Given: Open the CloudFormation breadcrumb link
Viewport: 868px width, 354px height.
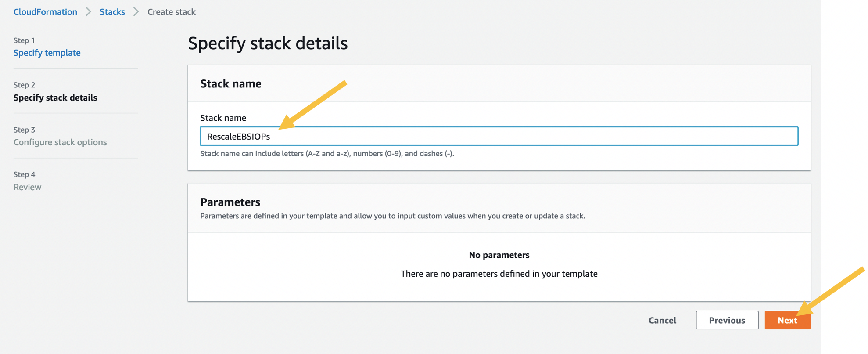Looking at the screenshot, I should pos(45,12).
